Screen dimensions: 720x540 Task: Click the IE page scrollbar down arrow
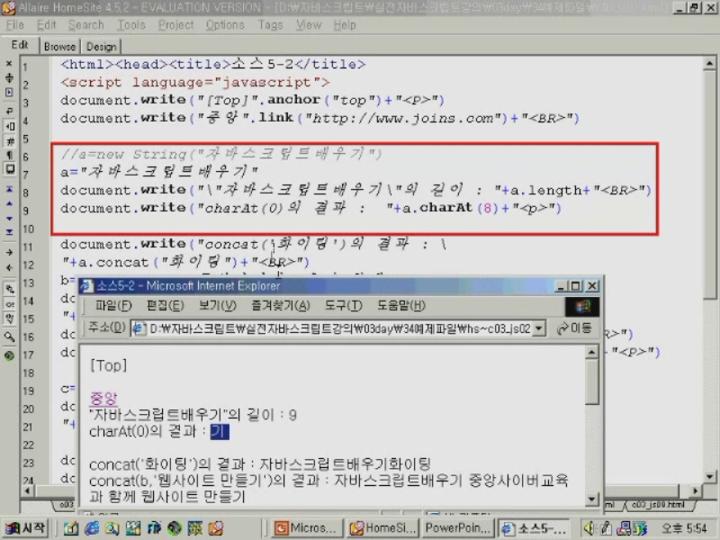click(591, 499)
